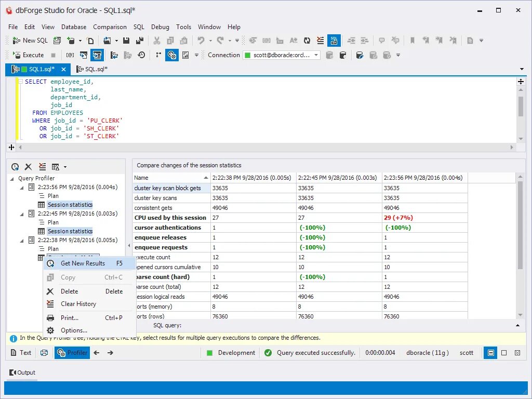Click the Toggle Bookmark icon
The width and height of the screenshot is (532, 399).
click(x=413, y=41)
